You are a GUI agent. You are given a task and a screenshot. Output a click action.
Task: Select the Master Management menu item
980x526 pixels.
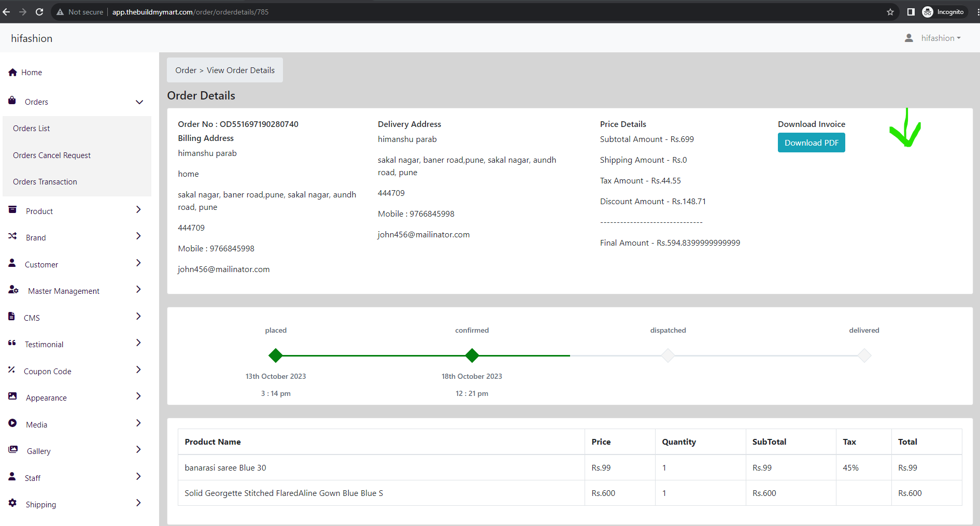64,291
